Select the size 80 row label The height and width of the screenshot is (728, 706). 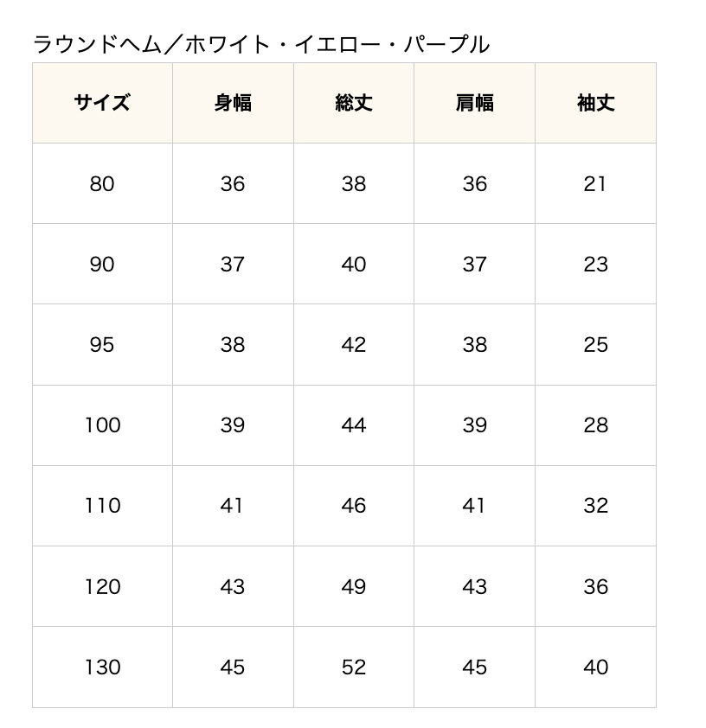click(x=102, y=183)
